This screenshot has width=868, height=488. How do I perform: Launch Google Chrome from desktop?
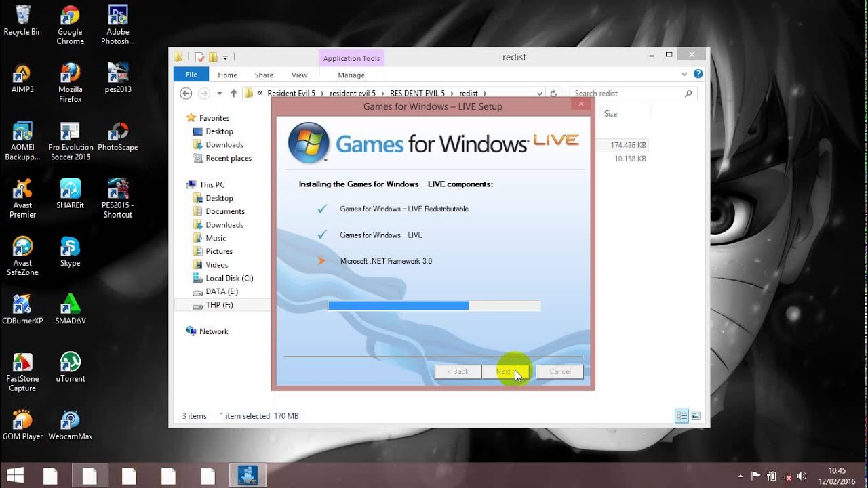point(70,25)
